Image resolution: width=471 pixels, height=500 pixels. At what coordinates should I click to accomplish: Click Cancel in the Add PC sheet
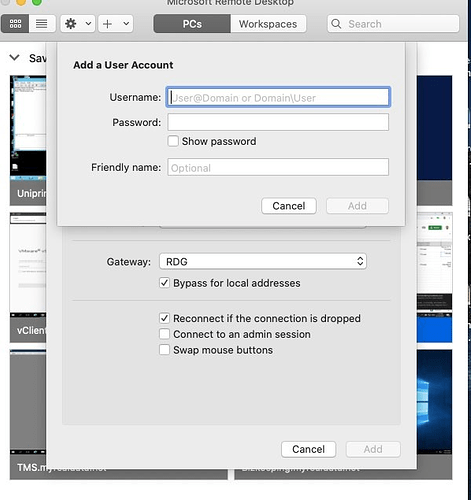point(308,449)
